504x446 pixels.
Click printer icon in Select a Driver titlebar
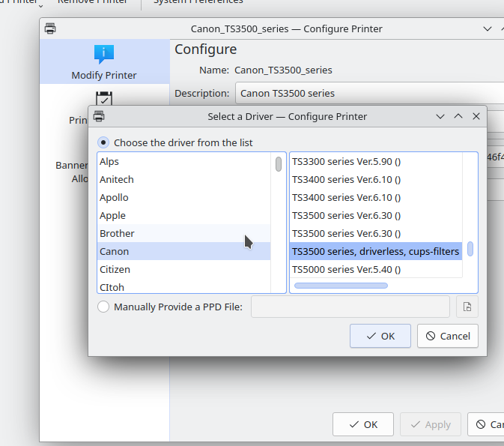pyautogui.click(x=99, y=116)
